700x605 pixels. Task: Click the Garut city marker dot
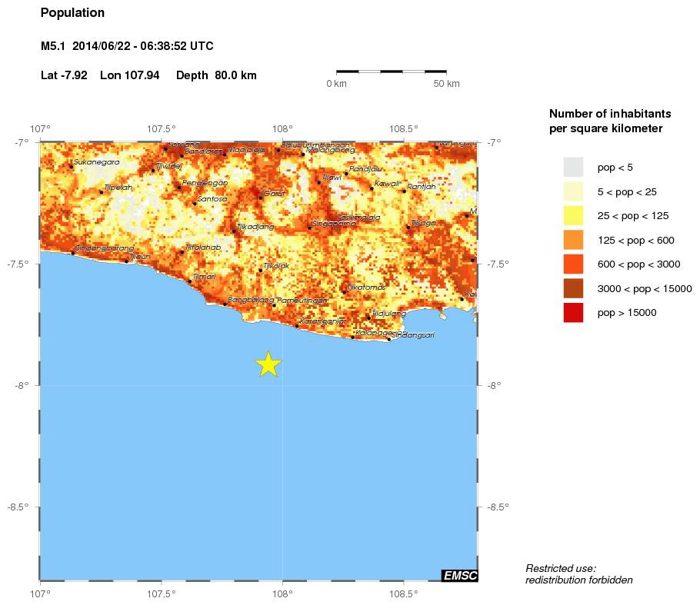260,198
